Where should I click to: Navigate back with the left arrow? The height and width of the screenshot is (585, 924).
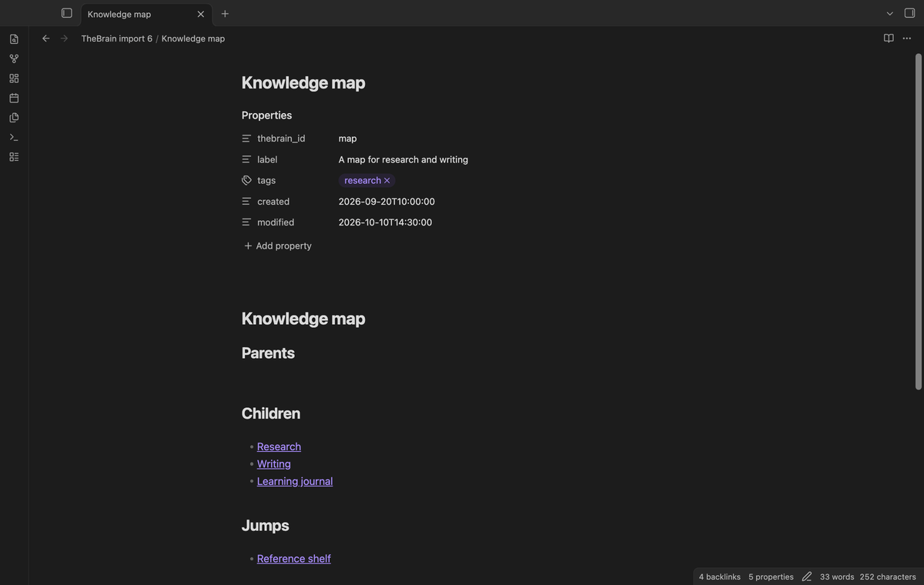(45, 38)
